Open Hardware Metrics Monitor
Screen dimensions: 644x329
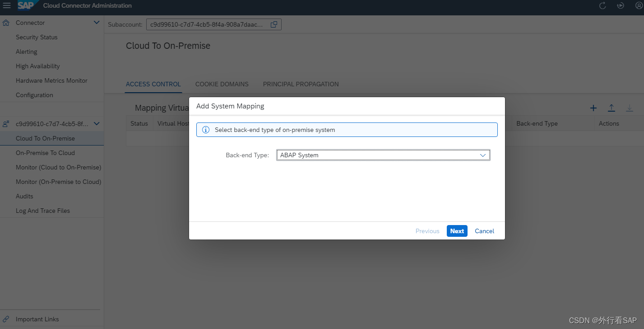[52, 80]
